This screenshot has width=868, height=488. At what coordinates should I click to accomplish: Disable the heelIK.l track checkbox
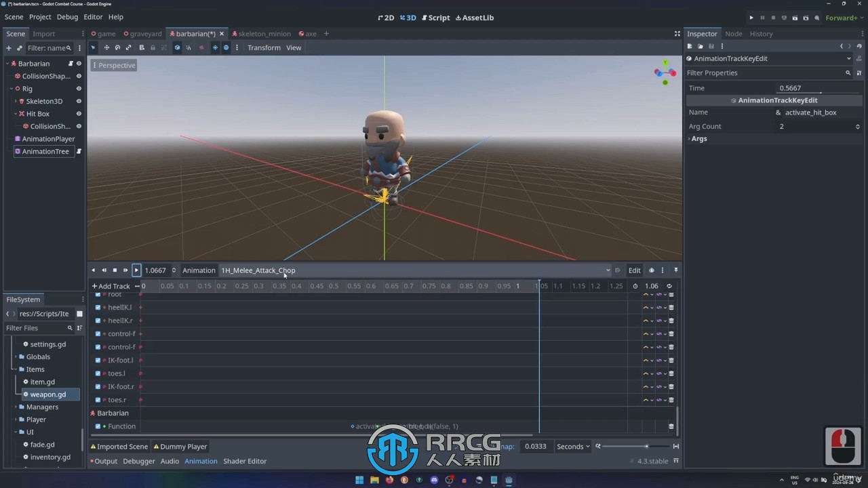coord(98,307)
